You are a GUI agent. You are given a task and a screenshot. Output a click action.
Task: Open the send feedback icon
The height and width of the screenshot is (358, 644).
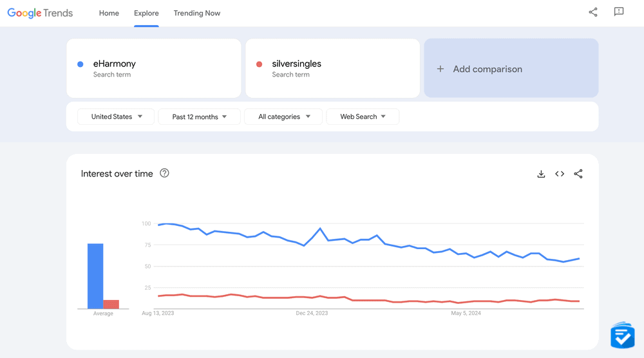tap(618, 12)
